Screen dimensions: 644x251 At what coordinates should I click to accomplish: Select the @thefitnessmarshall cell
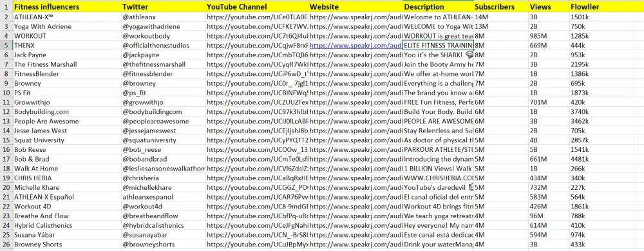pos(164,64)
